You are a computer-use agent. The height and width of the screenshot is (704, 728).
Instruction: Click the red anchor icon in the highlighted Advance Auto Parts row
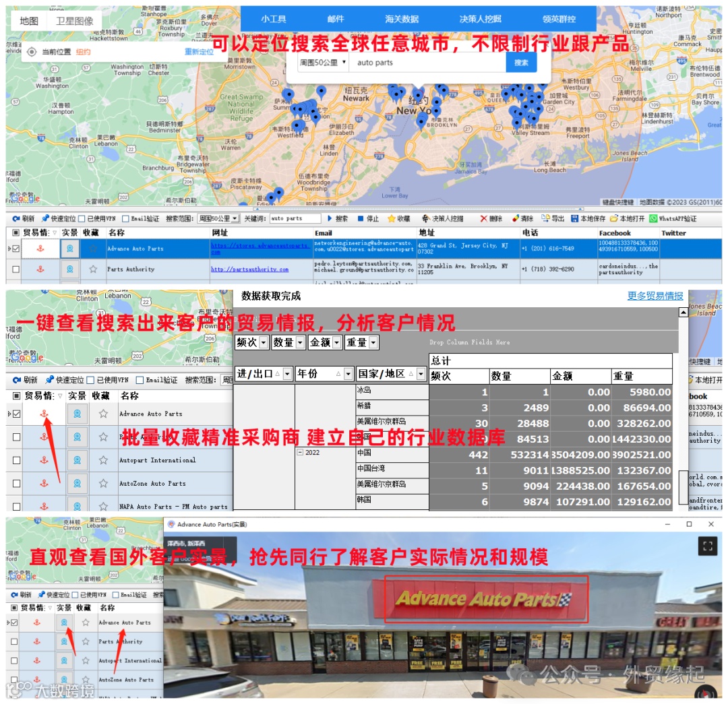[40, 249]
